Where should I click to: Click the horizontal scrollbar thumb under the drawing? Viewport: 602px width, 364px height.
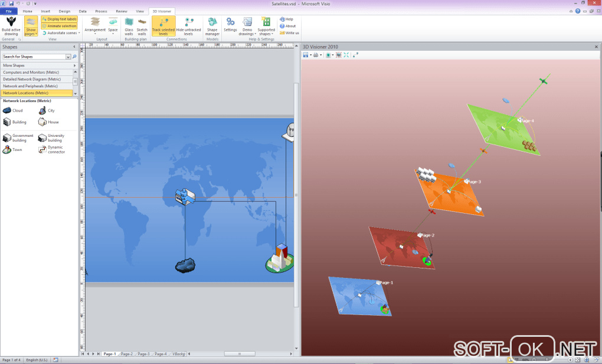(240, 354)
